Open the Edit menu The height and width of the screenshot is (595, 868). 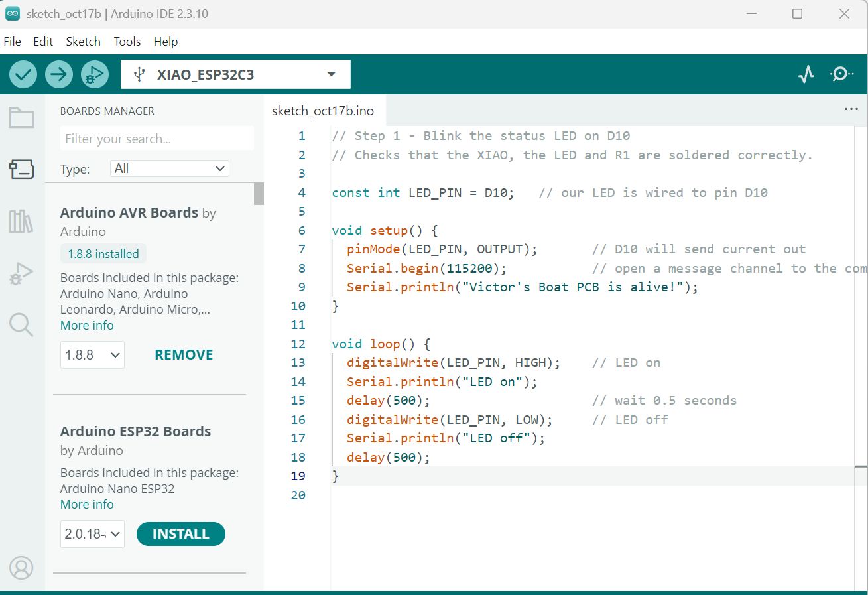coord(43,41)
